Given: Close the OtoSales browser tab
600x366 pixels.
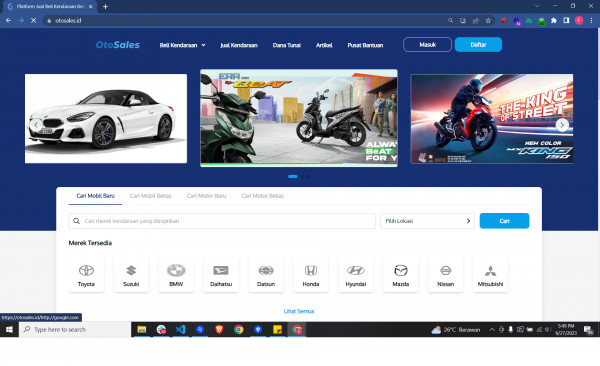Looking at the screenshot, I should (90, 7).
